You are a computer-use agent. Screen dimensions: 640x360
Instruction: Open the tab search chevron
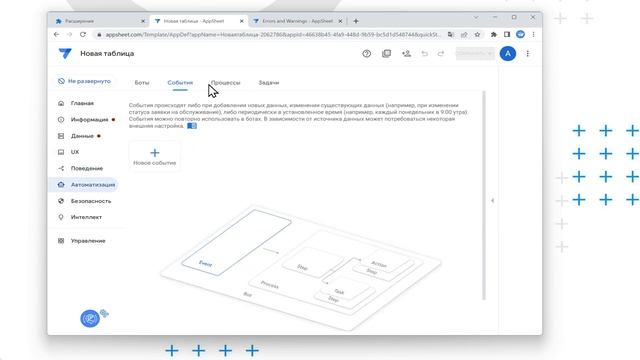(476, 17)
